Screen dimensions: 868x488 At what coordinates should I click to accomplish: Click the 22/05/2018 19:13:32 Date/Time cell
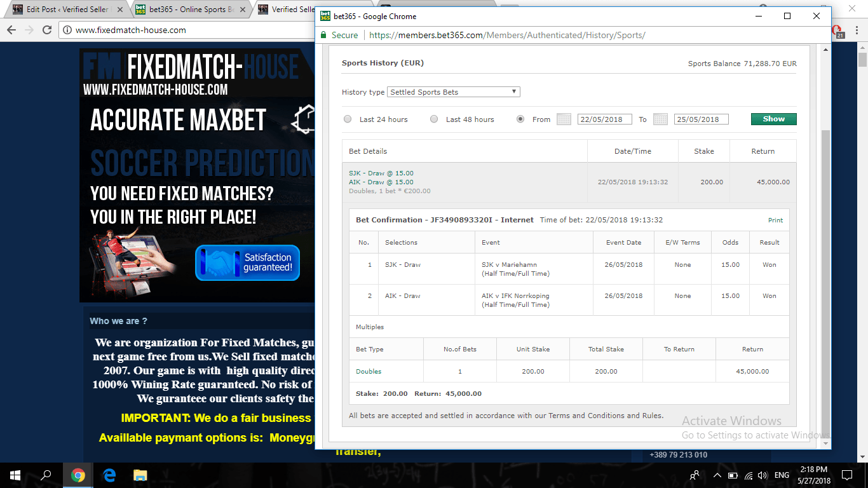[x=632, y=182]
